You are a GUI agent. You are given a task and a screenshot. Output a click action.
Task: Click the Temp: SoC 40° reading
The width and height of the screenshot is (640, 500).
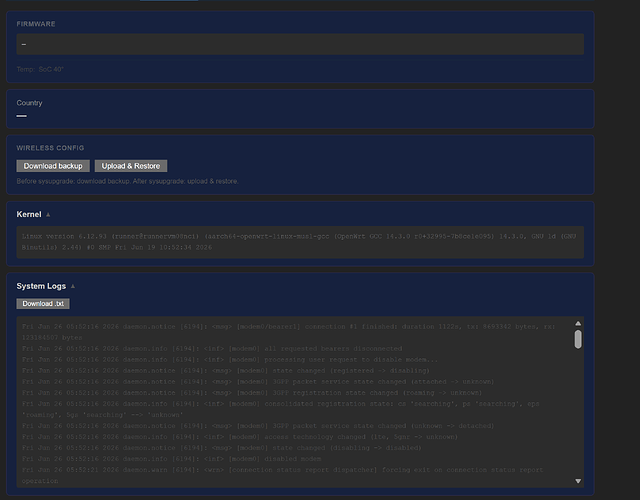[40, 69]
